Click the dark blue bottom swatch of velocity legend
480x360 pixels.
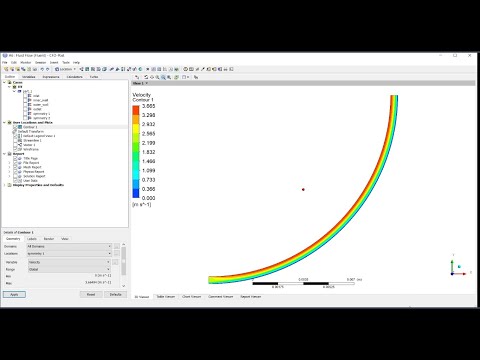pyautogui.click(x=136, y=193)
